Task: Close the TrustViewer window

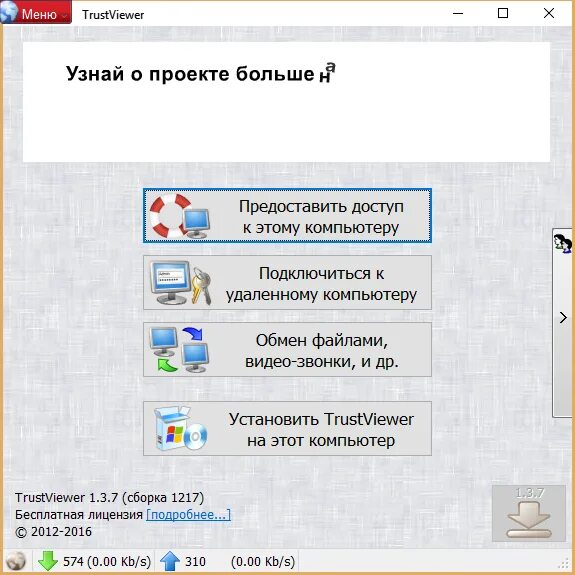Action: (x=549, y=14)
